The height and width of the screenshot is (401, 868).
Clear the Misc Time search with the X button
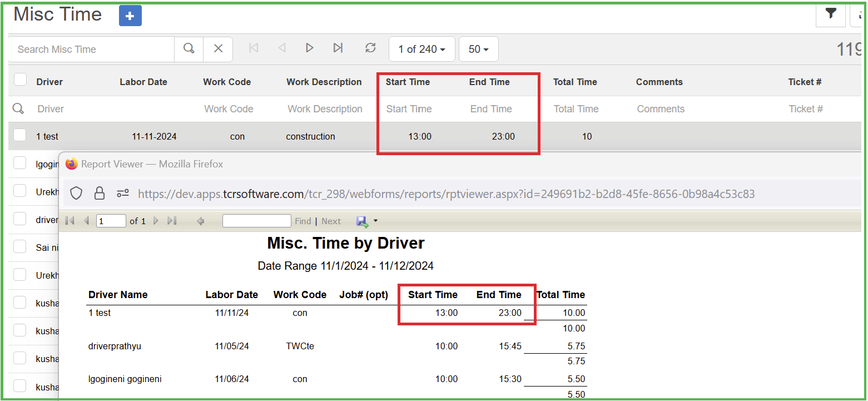(218, 49)
